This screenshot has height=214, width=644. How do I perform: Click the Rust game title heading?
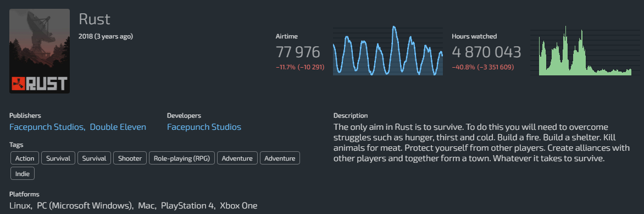[x=94, y=19]
